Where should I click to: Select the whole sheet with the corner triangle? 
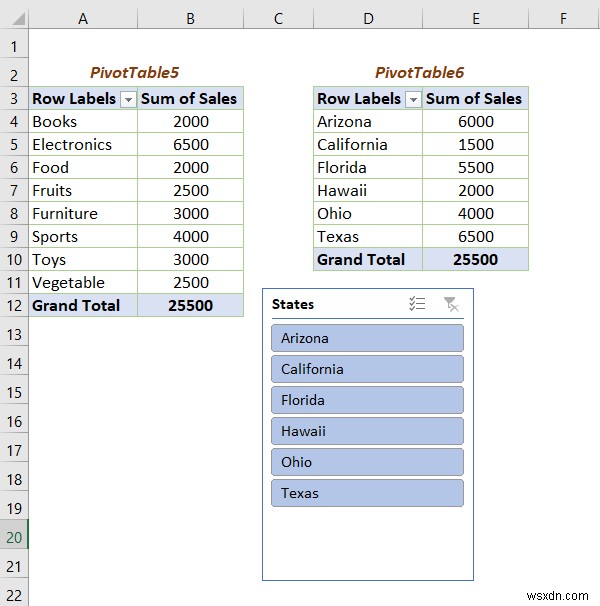coord(19,19)
